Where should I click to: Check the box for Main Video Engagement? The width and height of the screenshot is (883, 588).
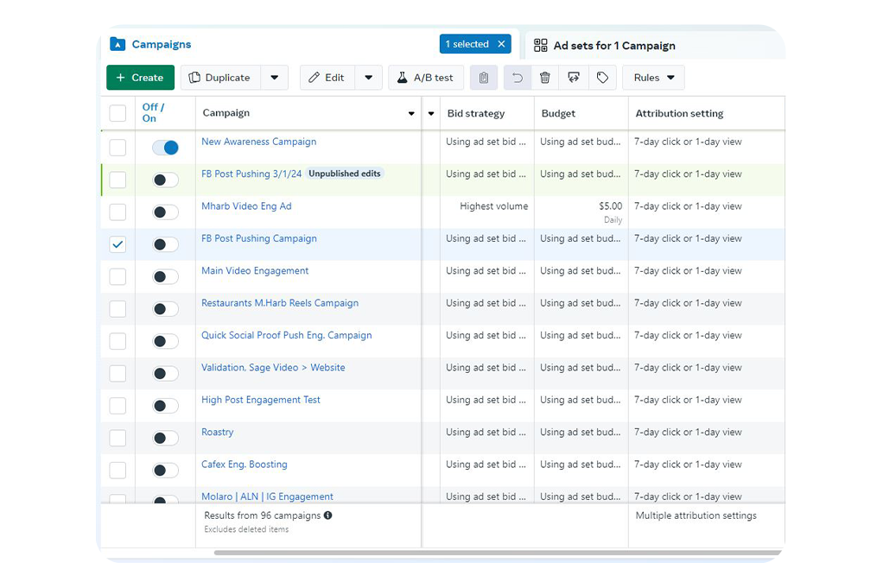click(118, 277)
